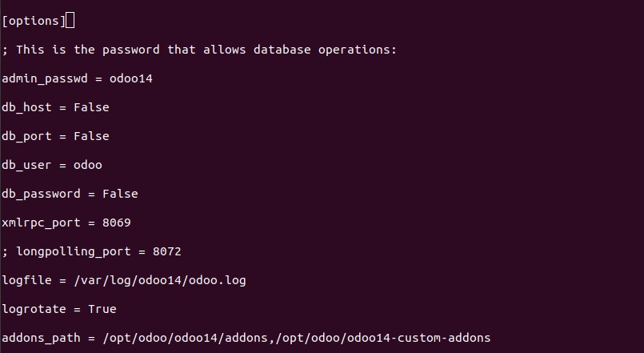
Task: Click the db_user value odoo
Action: (x=87, y=165)
